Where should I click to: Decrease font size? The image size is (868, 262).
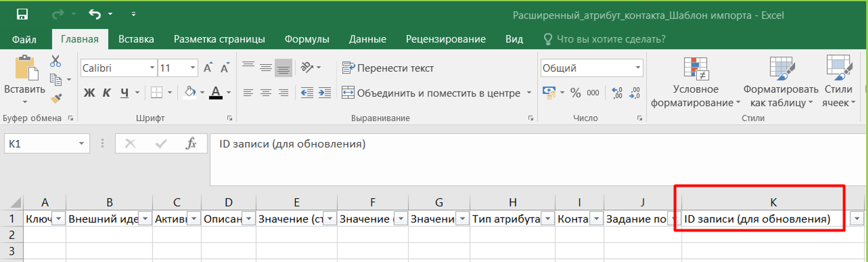[x=225, y=68]
